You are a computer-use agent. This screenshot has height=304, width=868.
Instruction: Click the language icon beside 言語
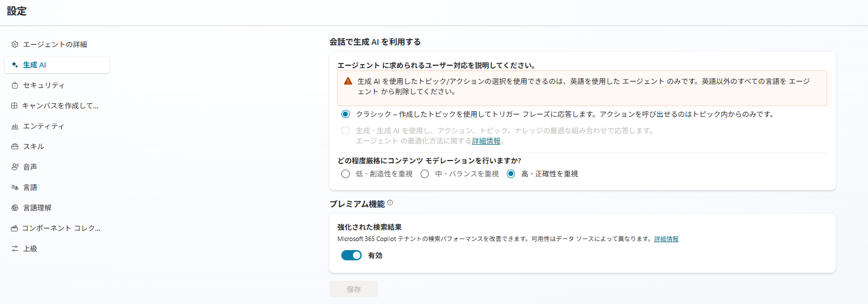click(15, 187)
